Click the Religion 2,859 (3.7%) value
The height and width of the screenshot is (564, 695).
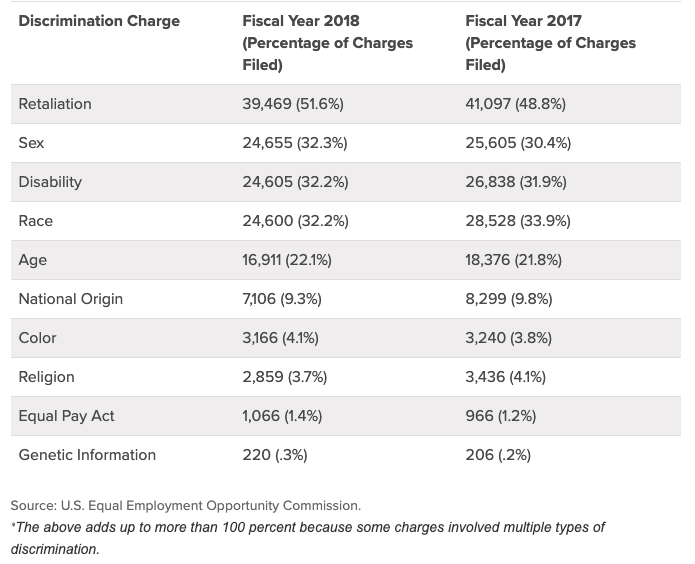tap(285, 377)
